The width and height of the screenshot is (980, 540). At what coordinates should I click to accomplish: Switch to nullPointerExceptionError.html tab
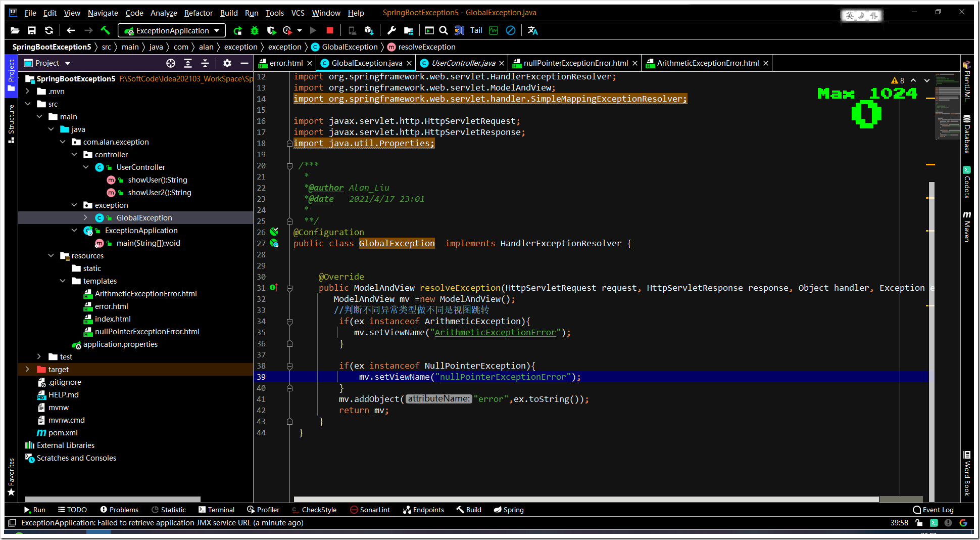pyautogui.click(x=575, y=63)
